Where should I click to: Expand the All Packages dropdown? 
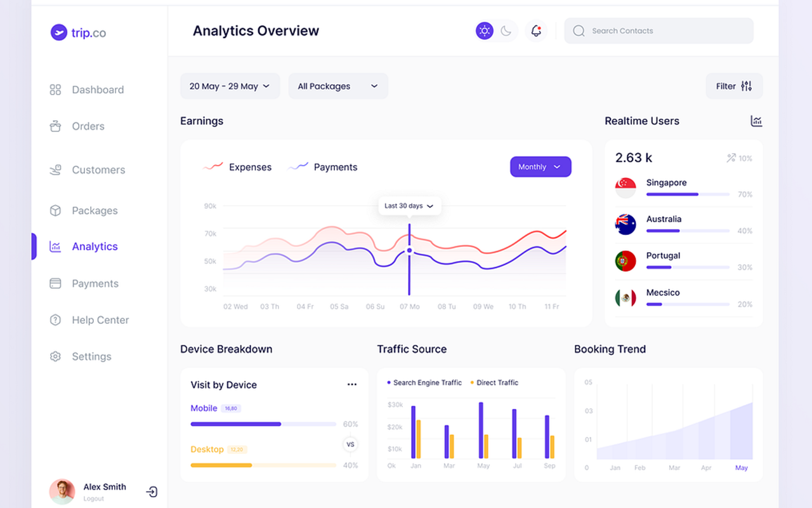point(338,86)
